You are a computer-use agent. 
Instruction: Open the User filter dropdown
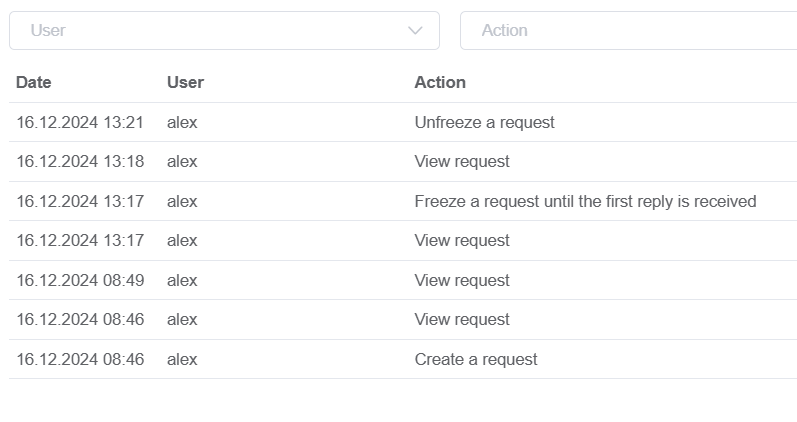(224, 31)
